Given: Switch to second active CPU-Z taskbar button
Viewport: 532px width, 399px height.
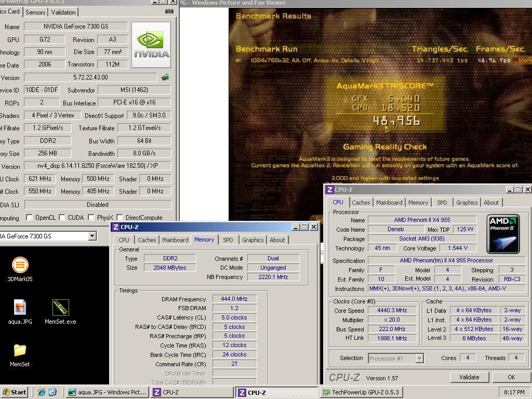Looking at the screenshot, I should [277, 392].
